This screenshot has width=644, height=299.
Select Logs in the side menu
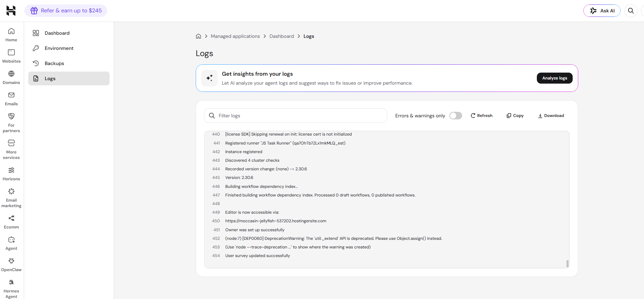click(x=69, y=78)
